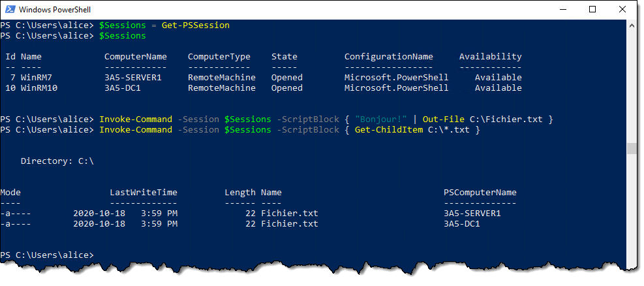Screen dimensions: 644x286
Task: Click the WinRM10 session name
Action: [x=39, y=88]
